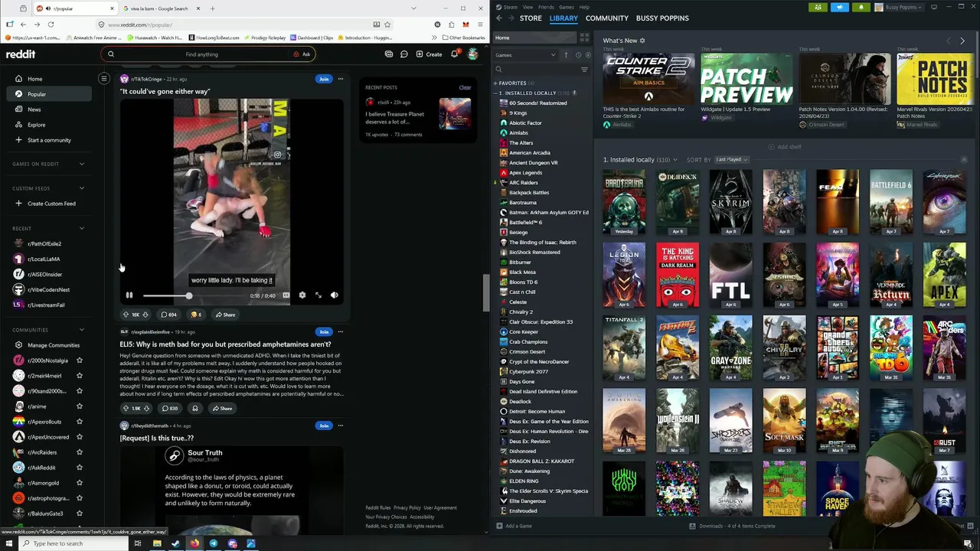The height and width of the screenshot is (551, 980).
Task: Go back with Steam back arrow
Action: pos(499,18)
